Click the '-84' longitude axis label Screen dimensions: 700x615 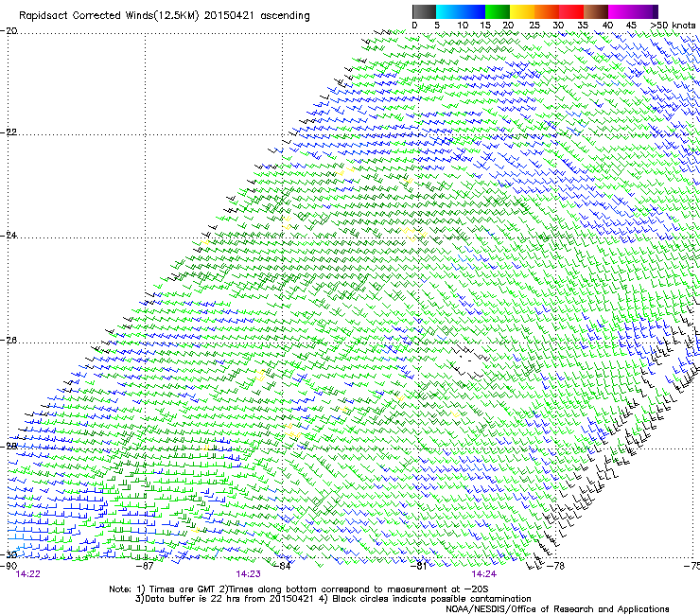click(282, 566)
